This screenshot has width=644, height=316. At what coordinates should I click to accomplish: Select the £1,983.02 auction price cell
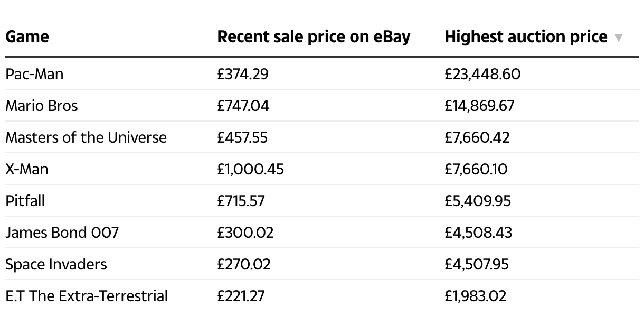click(x=475, y=296)
